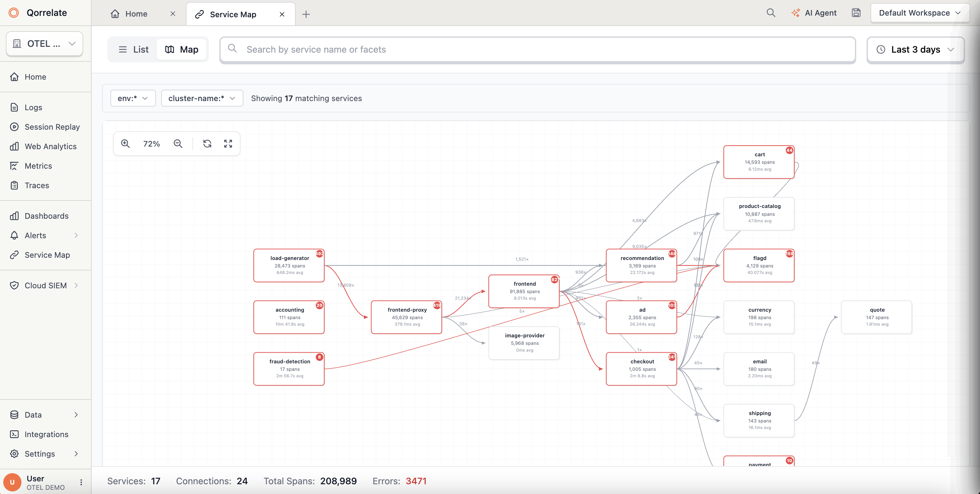
Task: Click the top-right global search icon
Action: coord(771,13)
